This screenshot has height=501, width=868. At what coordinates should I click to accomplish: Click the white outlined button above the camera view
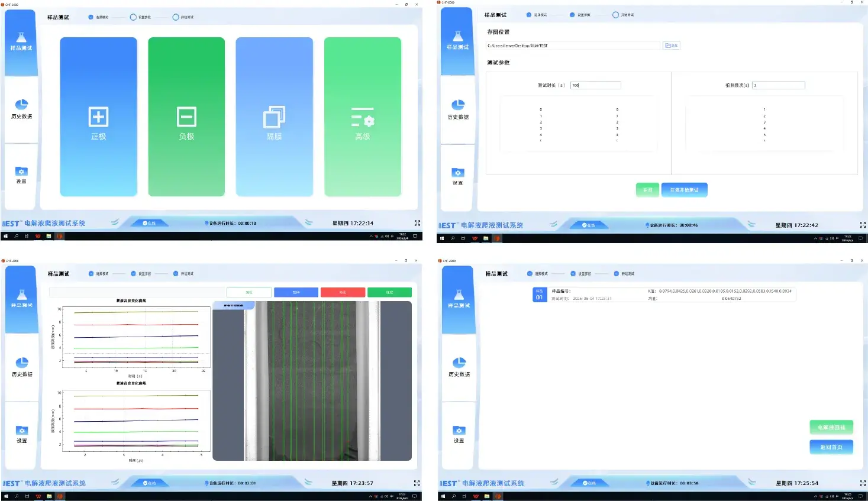tap(249, 292)
